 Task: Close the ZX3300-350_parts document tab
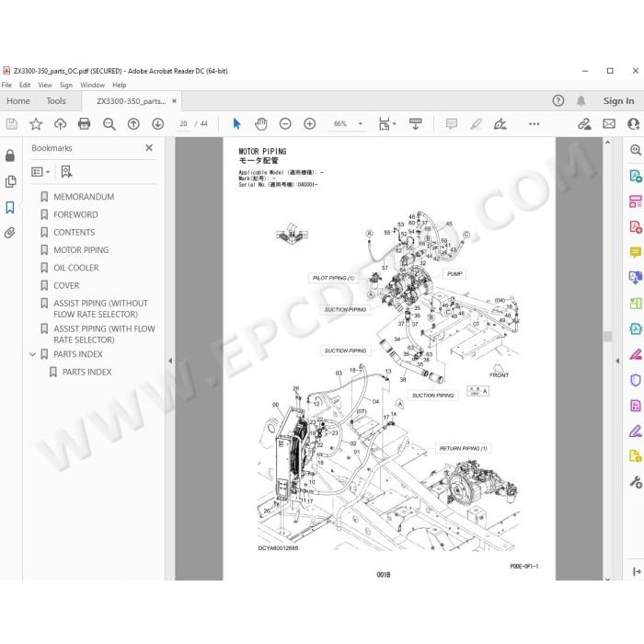[174, 100]
